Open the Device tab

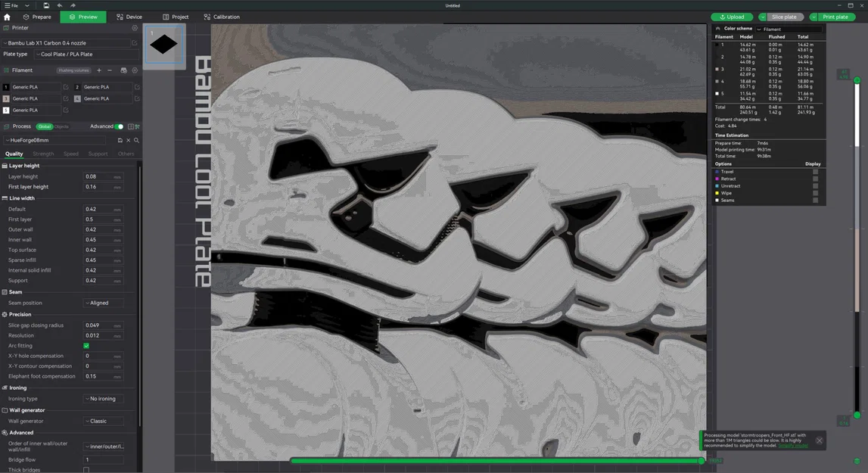[129, 17]
